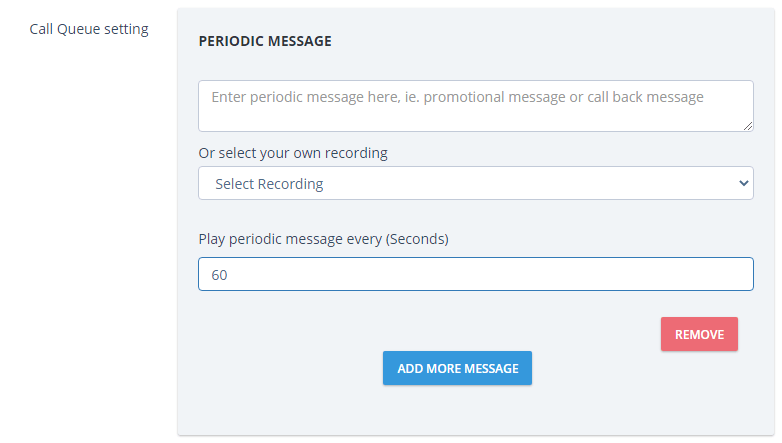Click the 'Or select your own recording' label
Image resolution: width=782 pixels, height=443 pixels.
point(293,153)
